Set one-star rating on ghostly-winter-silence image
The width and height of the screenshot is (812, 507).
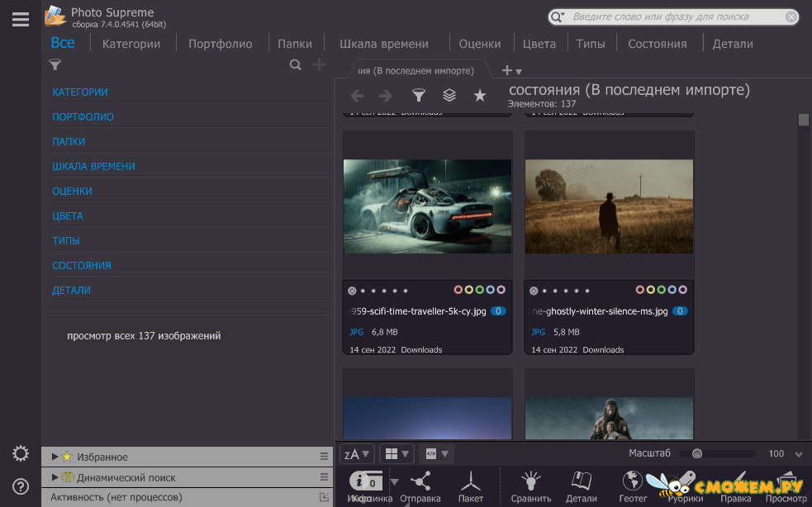[x=544, y=291]
